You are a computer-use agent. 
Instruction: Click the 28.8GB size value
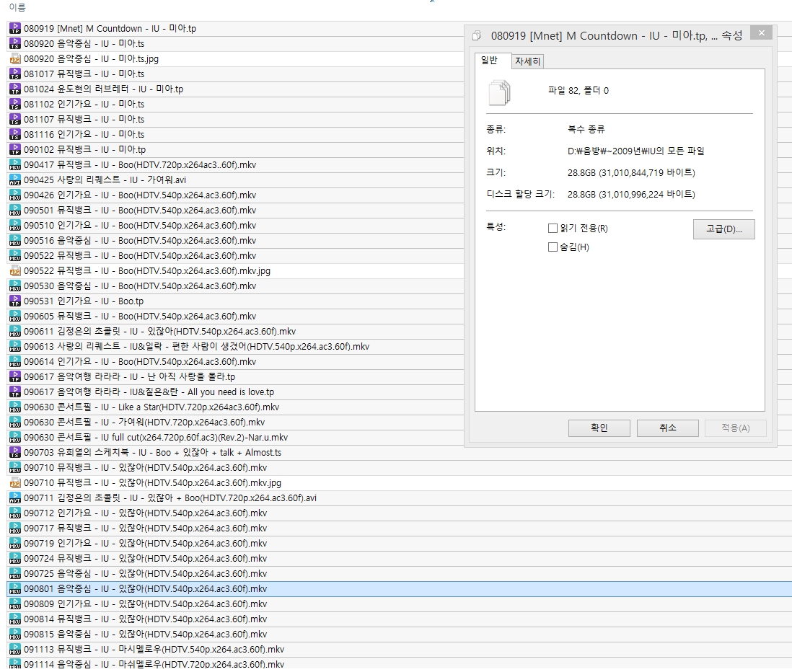point(631,172)
